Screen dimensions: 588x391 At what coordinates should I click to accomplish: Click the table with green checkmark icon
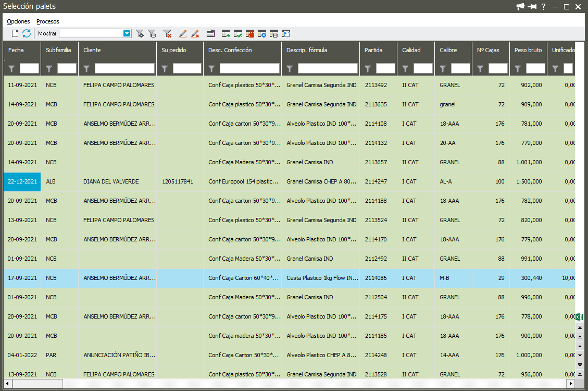pyautogui.click(x=238, y=33)
